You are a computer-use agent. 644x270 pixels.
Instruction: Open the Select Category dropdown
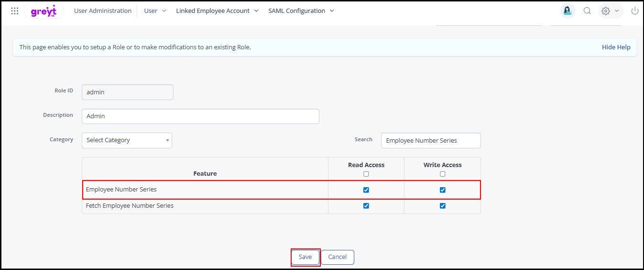tap(127, 140)
